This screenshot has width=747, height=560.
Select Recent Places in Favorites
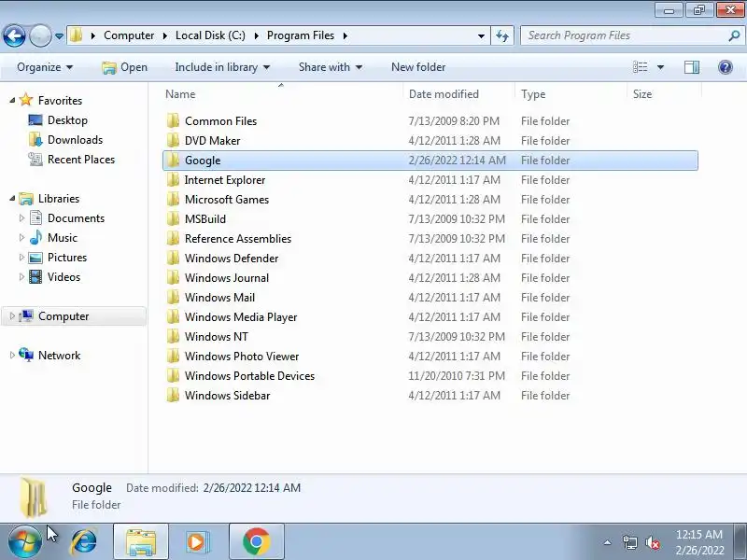[x=81, y=160]
